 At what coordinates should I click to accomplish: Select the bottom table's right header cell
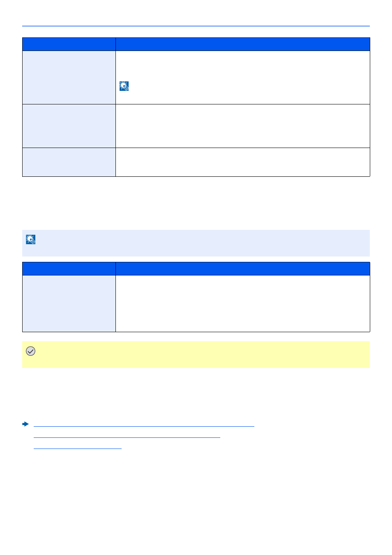pos(242,269)
